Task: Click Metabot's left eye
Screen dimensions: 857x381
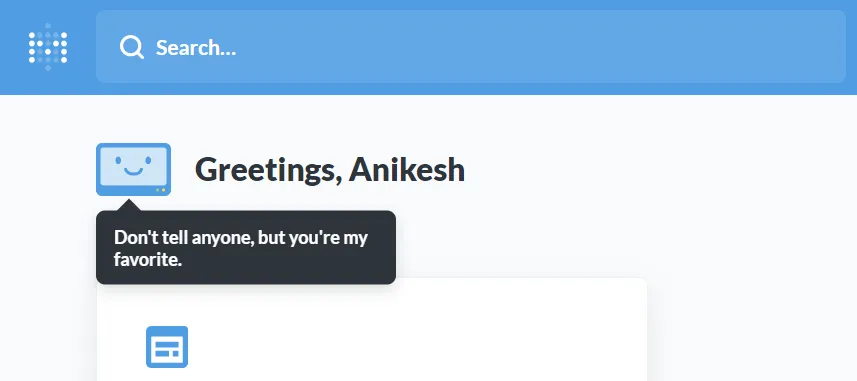Action: pos(119,160)
